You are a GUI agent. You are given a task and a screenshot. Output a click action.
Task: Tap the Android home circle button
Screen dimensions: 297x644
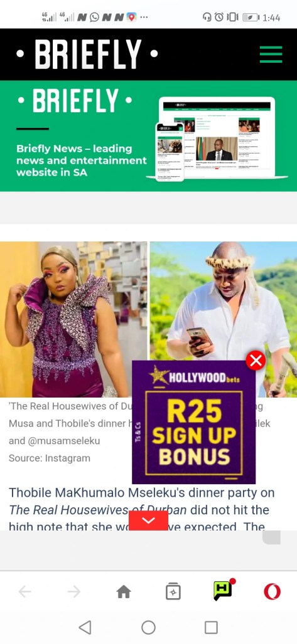pyautogui.click(x=148, y=627)
